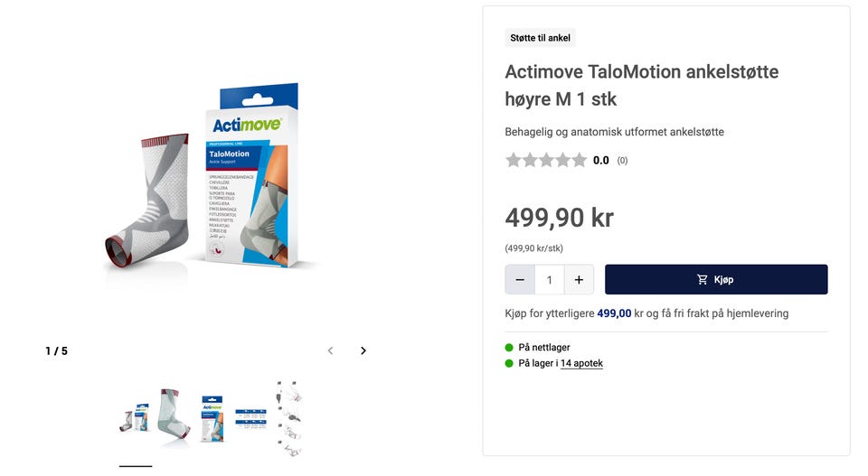Select the fifth thumbnail with usage instructions

click(289, 418)
